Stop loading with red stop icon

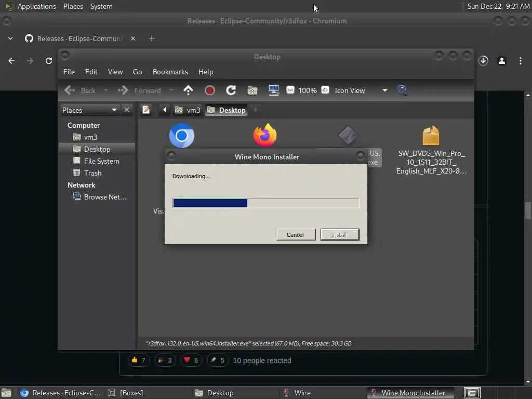210,90
